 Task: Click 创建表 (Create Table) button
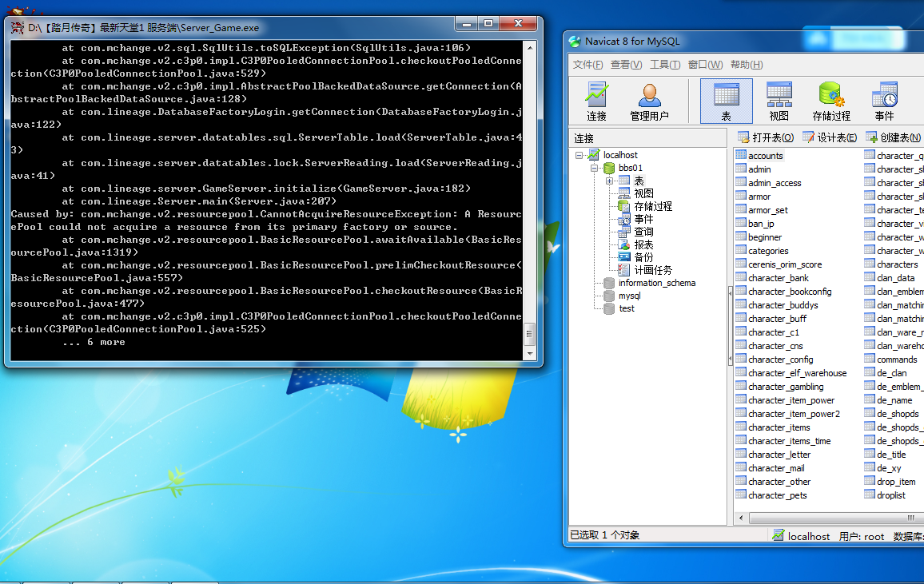coord(894,137)
